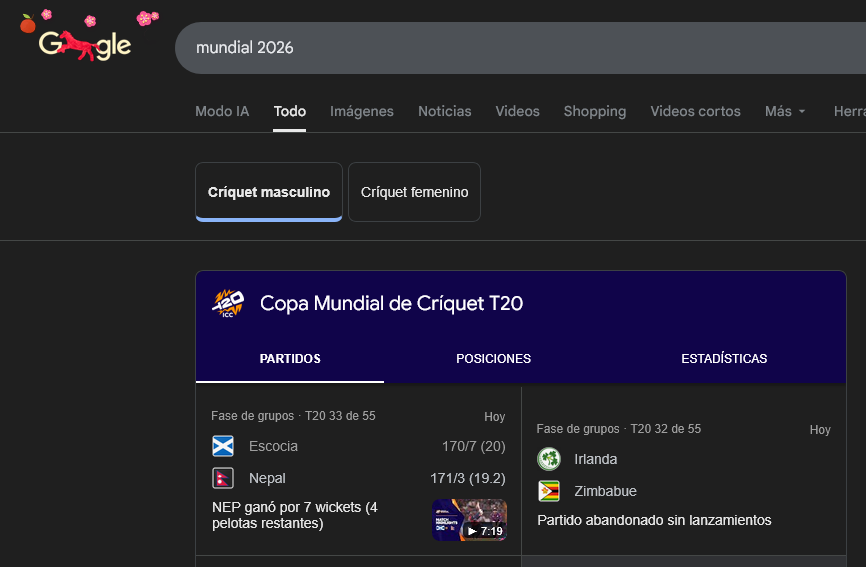
Task: Select the Escocia team name
Action: [x=273, y=446]
